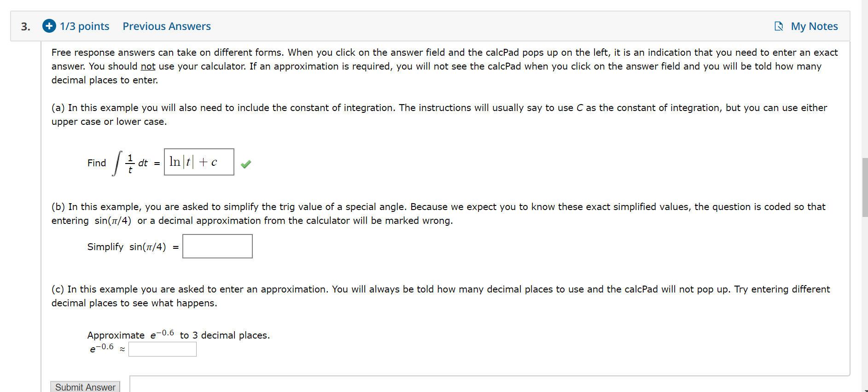This screenshot has width=868, height=392.
Task: Expand the points details plus icon
Action: 49,26
